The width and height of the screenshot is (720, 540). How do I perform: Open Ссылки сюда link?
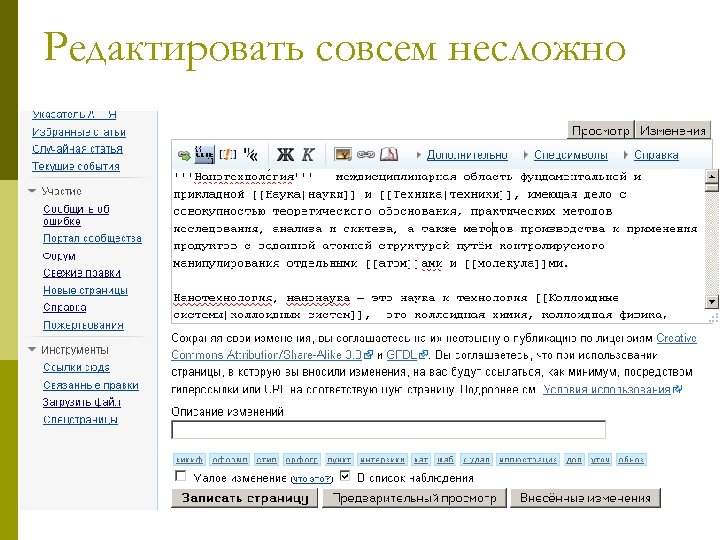(x=76, y=367)
